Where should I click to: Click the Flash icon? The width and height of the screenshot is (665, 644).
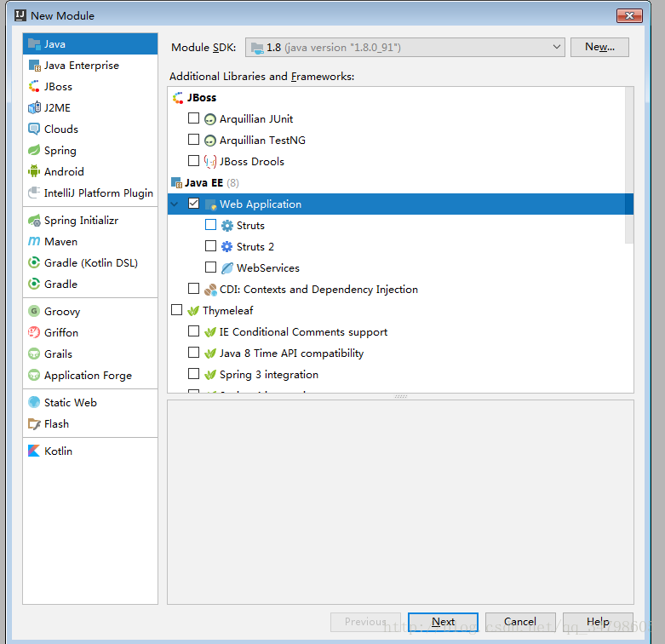[x=34, y=423]
